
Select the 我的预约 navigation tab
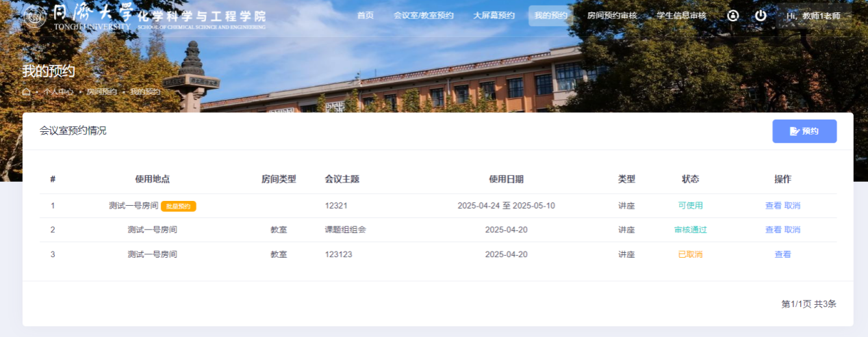(551, 15)
